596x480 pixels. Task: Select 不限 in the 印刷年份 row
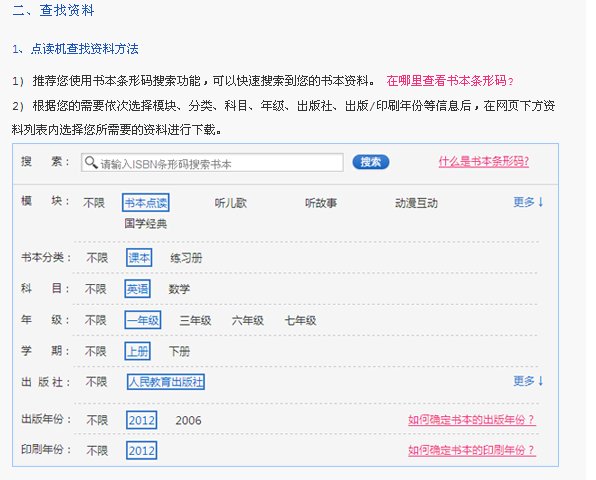[97, 450]
